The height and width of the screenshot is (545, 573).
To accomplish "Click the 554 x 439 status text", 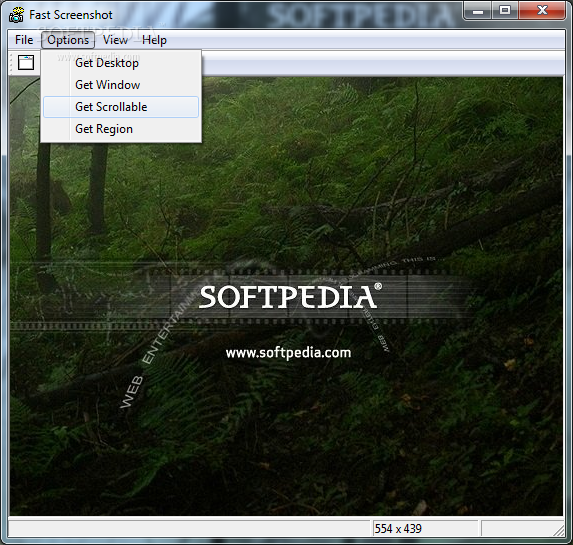I will click(x=398, y=529).
